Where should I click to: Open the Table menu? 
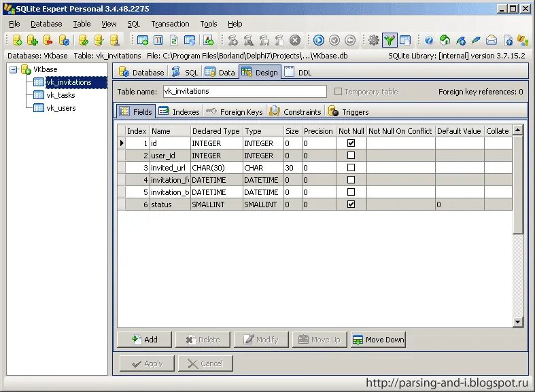click(82, 24)
